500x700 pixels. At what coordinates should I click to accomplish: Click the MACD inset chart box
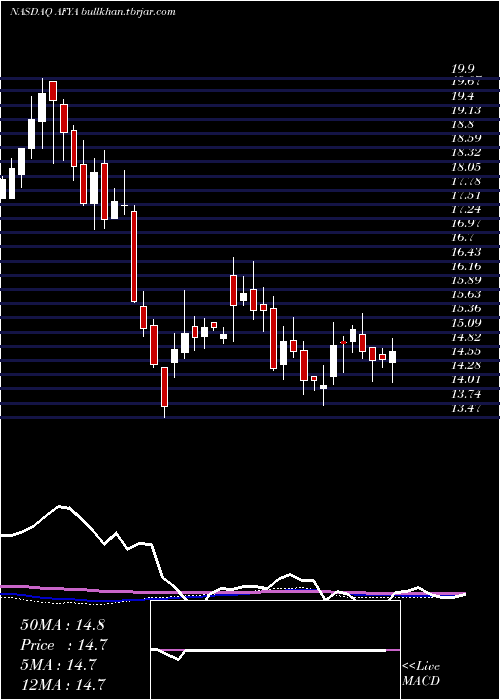point(275,650)
